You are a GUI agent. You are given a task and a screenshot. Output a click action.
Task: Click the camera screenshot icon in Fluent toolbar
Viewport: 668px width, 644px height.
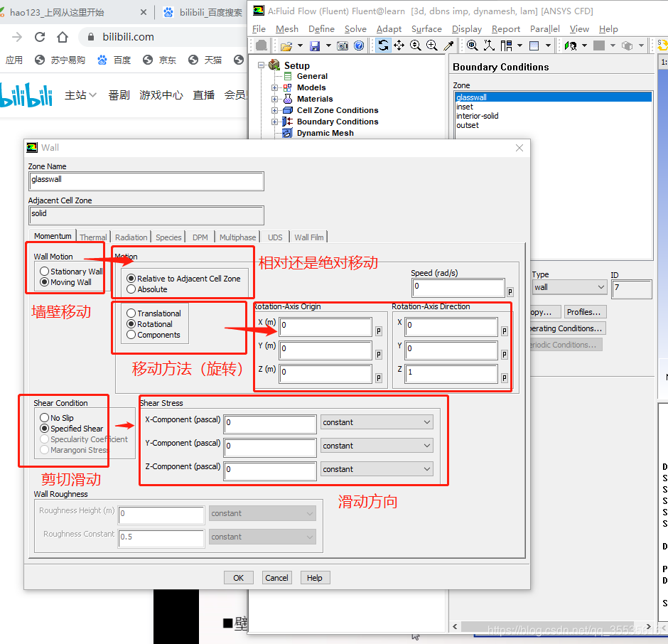(x=343, y=45)
